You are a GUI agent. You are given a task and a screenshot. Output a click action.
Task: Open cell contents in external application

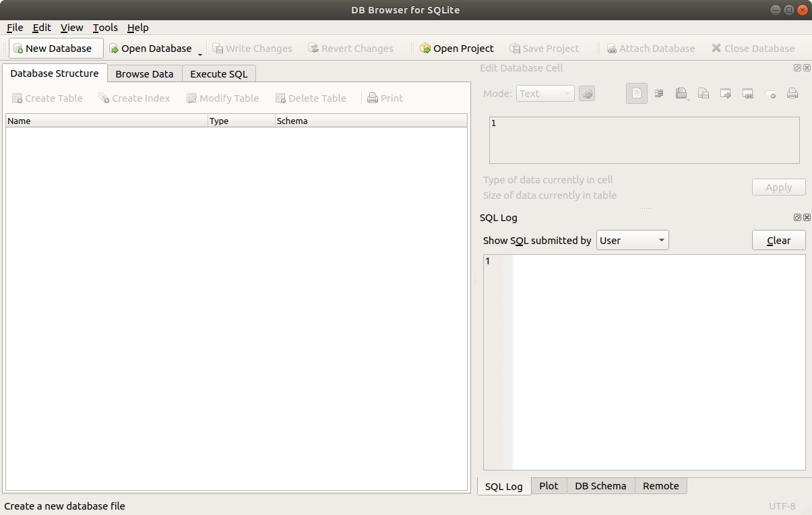click(726, 93)
